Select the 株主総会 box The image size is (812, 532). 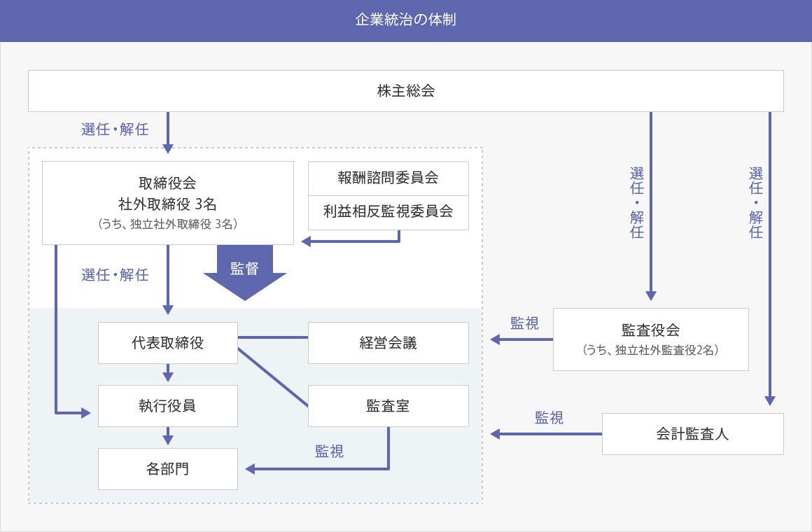405,91
